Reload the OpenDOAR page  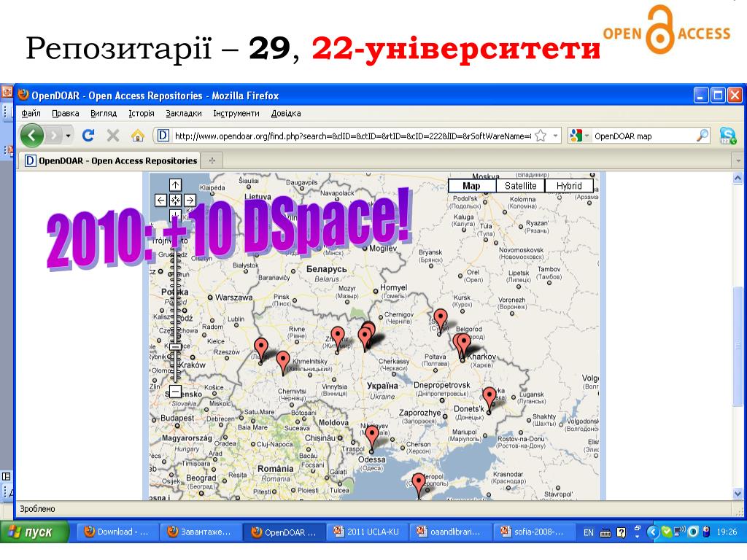point(88,136)
